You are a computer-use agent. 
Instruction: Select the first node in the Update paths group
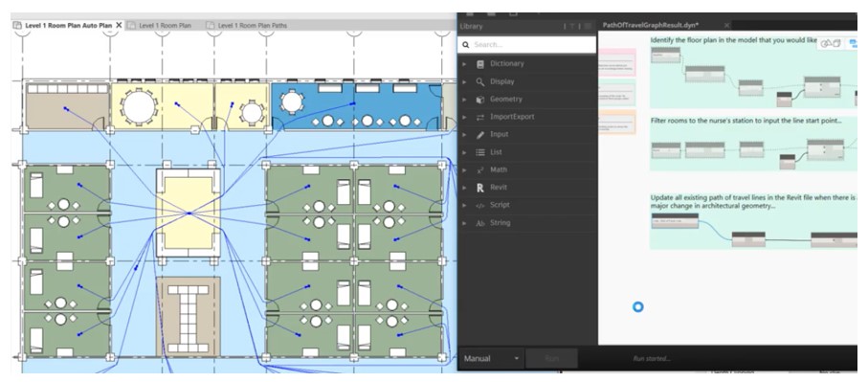(675, 221)
